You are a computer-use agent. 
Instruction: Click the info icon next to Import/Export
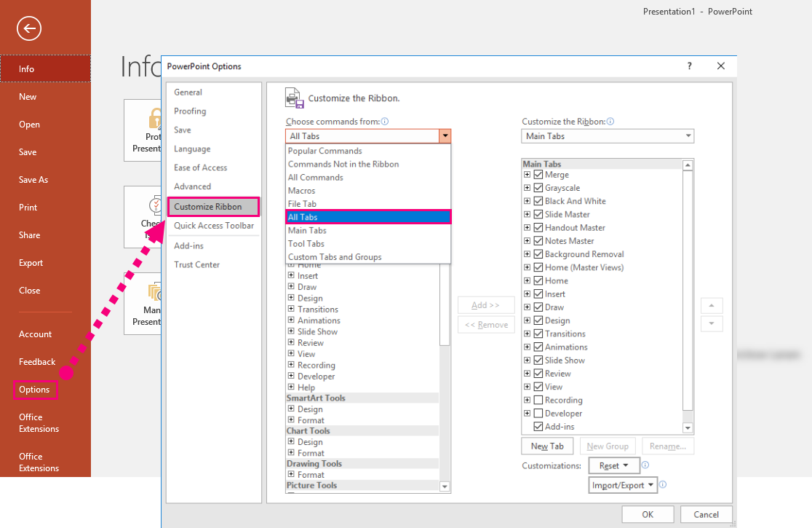[x=662, y=484]
